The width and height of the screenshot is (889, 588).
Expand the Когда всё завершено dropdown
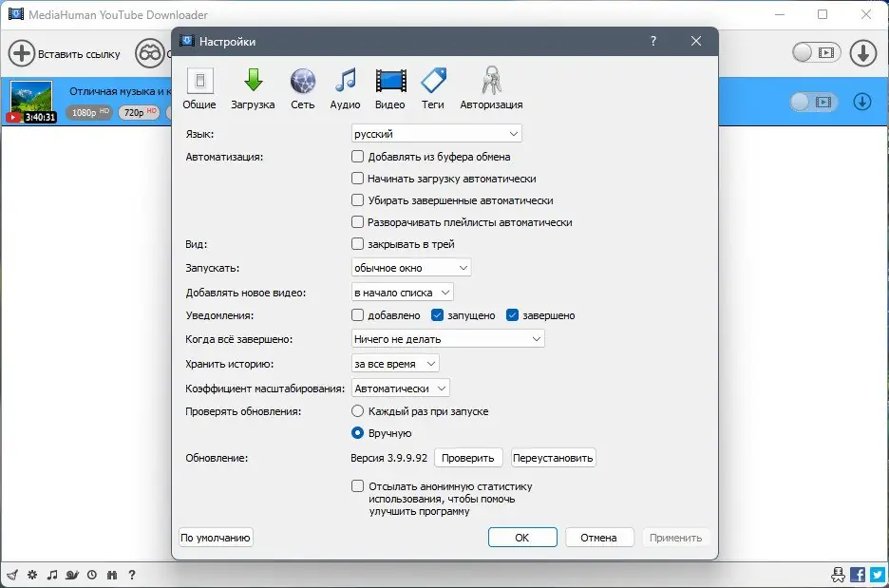446,338
